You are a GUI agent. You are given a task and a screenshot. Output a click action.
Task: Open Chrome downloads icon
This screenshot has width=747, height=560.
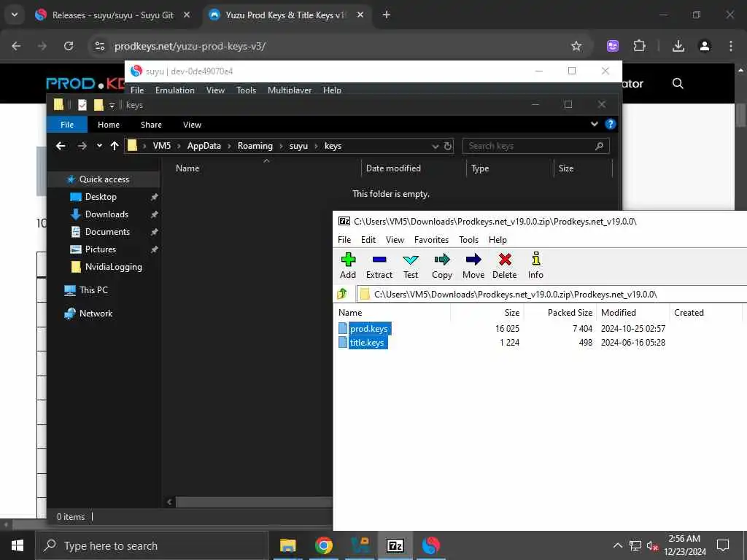tap(678, 46)
